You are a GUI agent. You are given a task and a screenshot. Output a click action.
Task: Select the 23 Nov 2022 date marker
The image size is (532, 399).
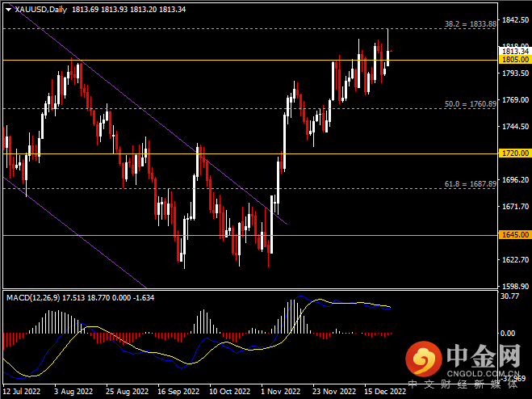[333, 392]
